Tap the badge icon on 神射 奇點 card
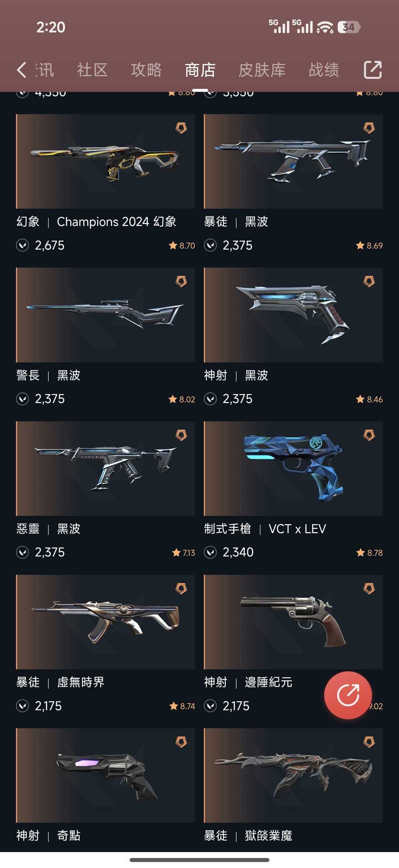The height and width of the screenshot is (868, 399). pyautogui.click(x=181, y=742)
